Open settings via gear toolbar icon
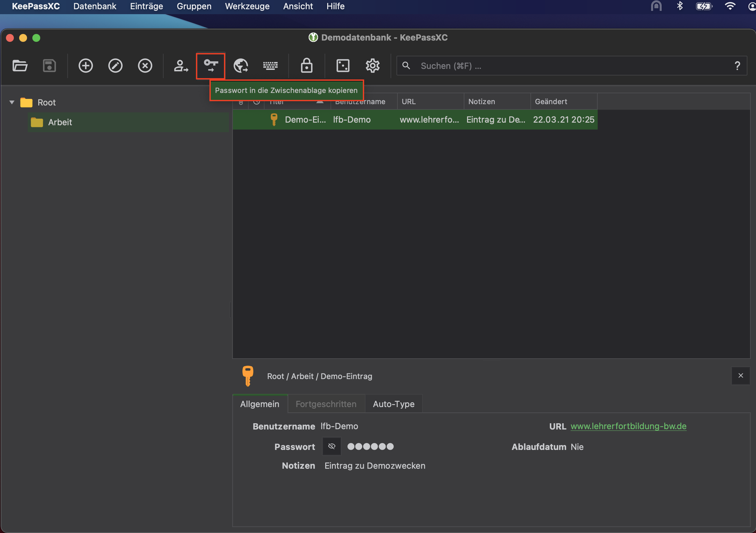The width and height of the screenshot is (756, 533). tap(372, 66)
